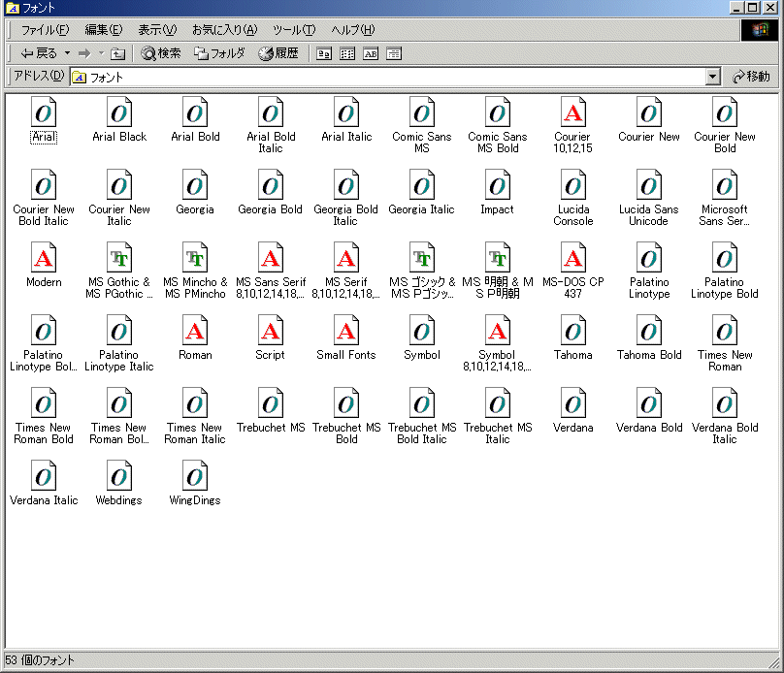Screen dimensions: 784x673
Task: Click the forward arrow button
Action: (84, 53)
